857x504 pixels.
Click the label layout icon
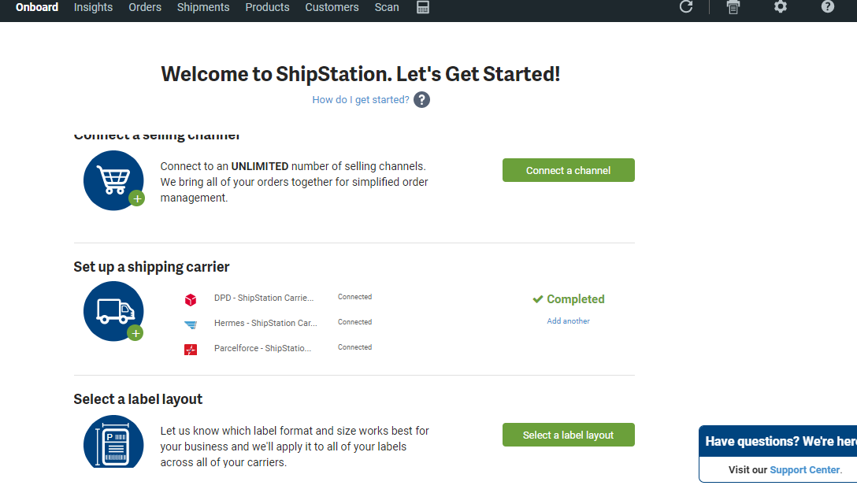113,442
